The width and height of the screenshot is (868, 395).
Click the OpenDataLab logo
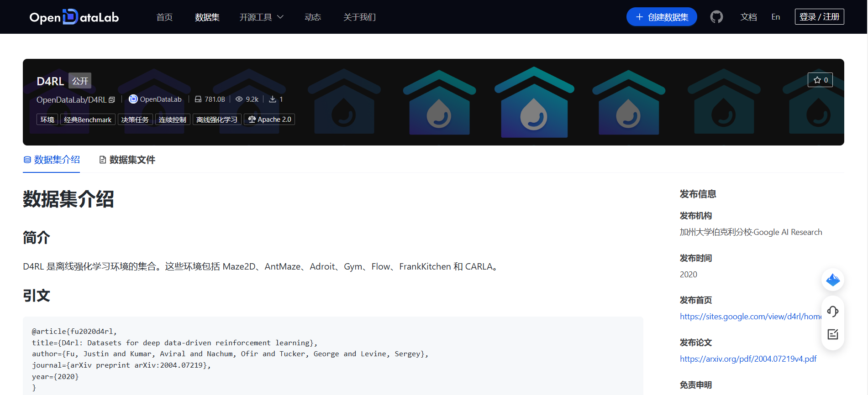pyautogui.click(x=74, y=17)
